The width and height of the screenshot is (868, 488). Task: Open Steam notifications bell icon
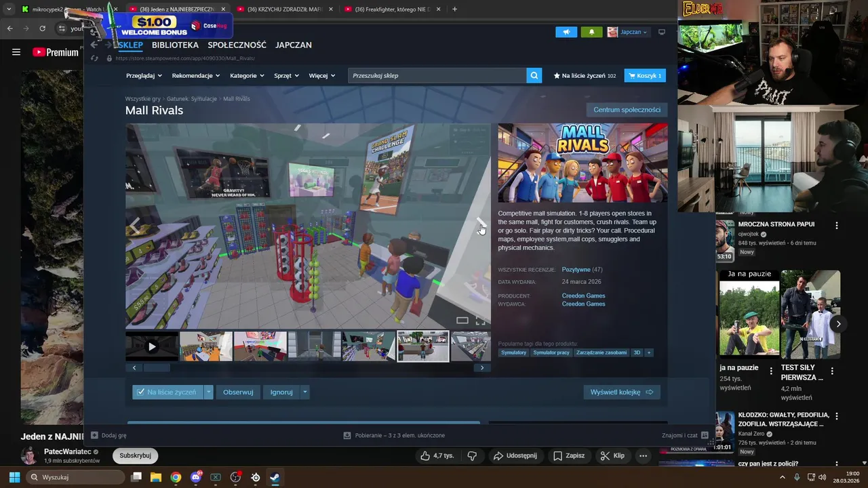pos(591,32)
